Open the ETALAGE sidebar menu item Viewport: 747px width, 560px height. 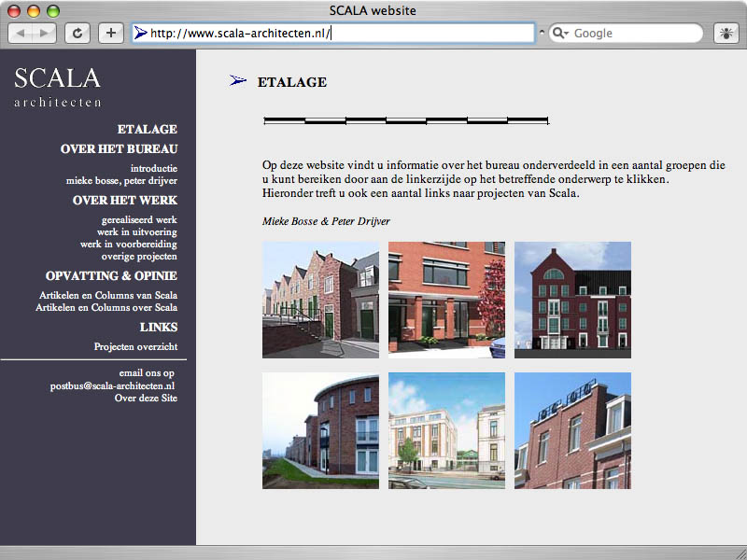point(148,129)
